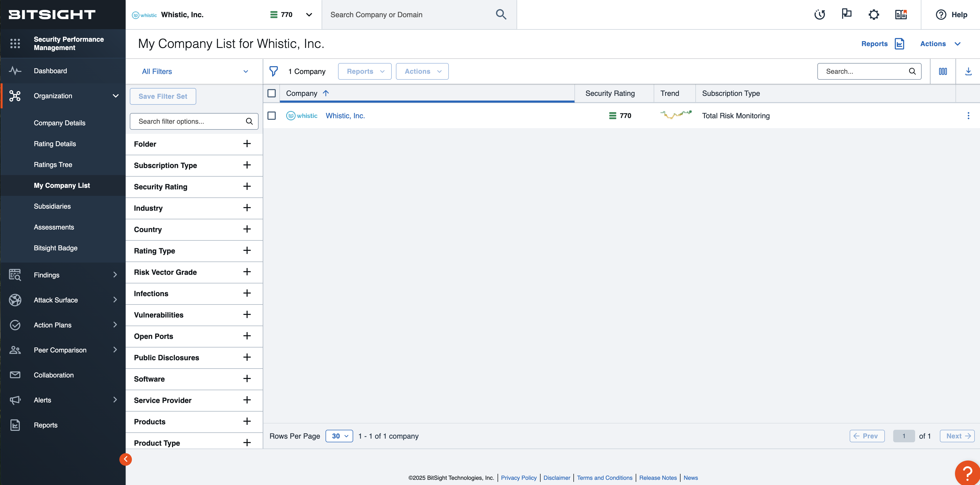Open the row options kebab menu
Screen dimensions: 980x485
(x=968, y=116)
